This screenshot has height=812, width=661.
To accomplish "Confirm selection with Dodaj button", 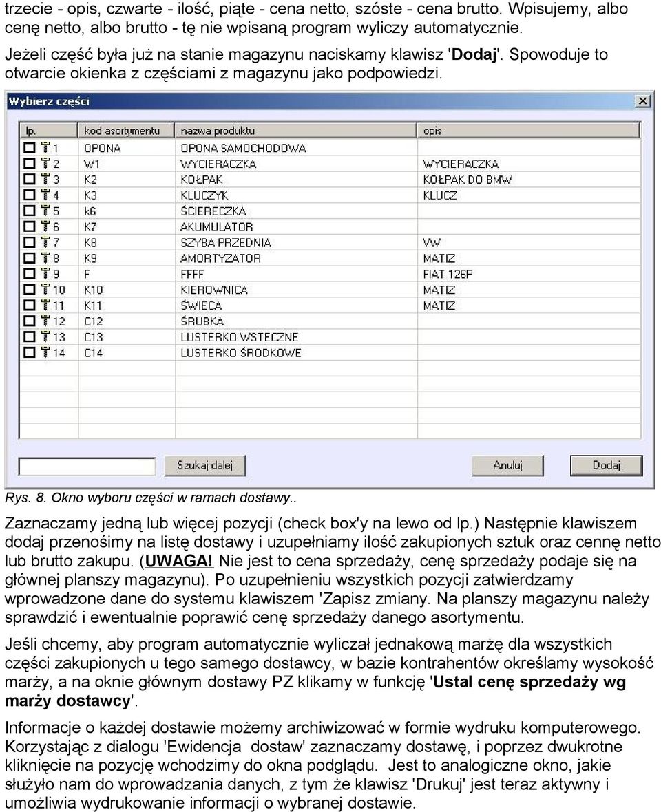I will [606, 465].
